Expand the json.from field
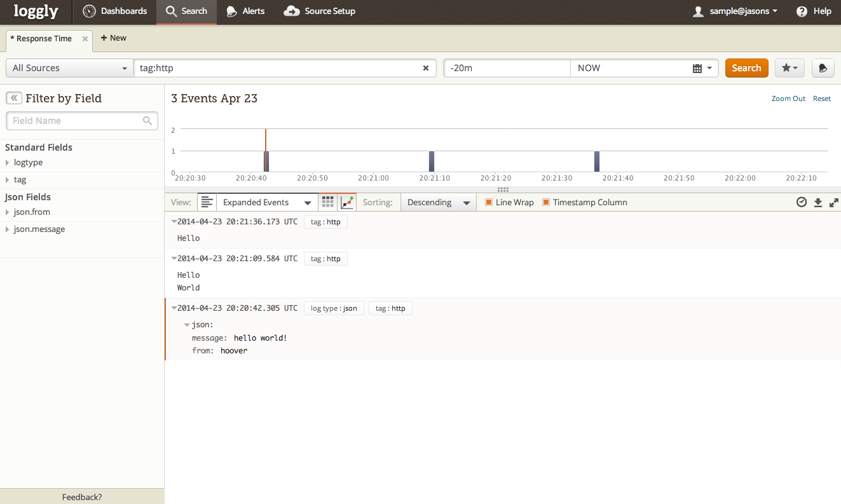 (x=8, y=212)
